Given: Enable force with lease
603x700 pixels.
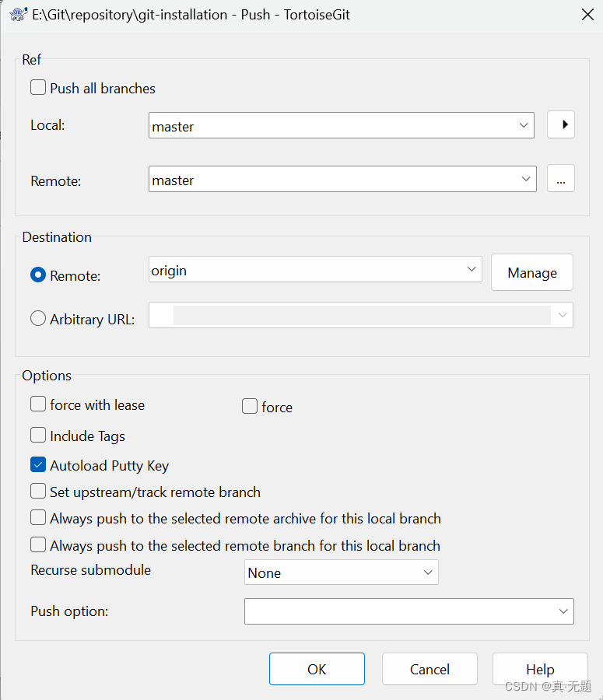Looking at the screenshot, I should pyautogui.click(x=37, y=404).
